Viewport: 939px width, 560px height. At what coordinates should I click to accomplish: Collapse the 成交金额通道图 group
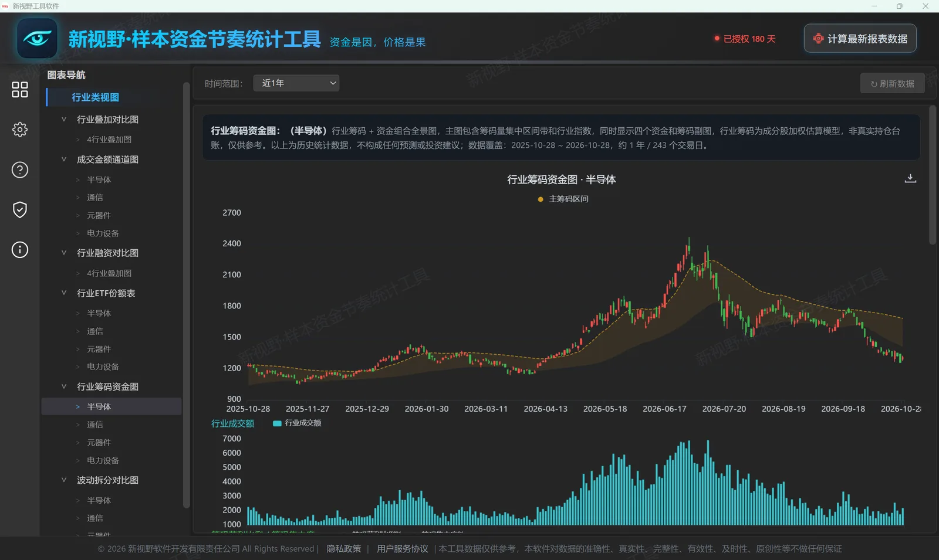coord(64,159)
